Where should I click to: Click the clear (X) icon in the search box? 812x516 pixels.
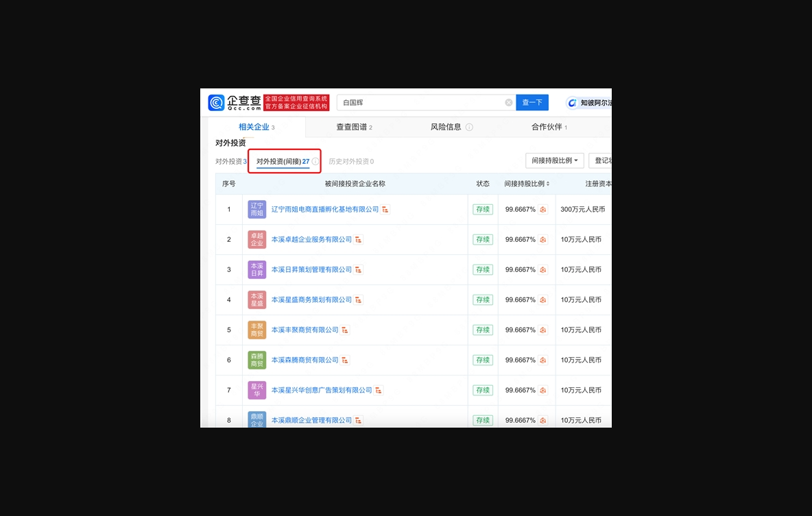point(508,102)
